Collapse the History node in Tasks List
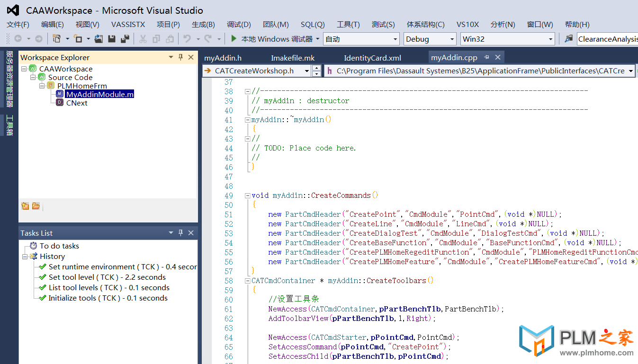This screenshot has width=638, height=364. point(25,256)
